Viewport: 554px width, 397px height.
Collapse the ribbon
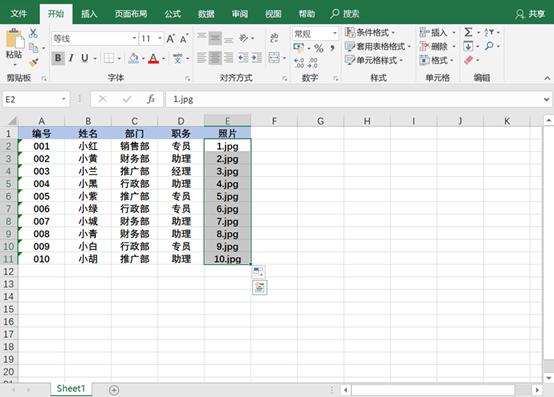[547, 78]
